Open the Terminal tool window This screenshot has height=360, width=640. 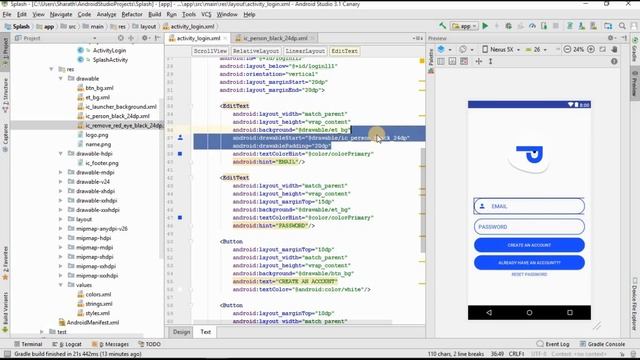click(x=28, y=344)
